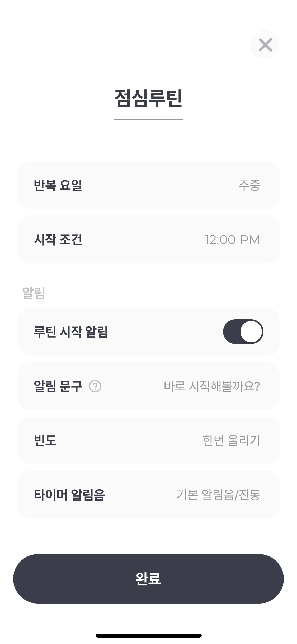Tap the 루틴 시작 알림 label text

tap(71, 332)
